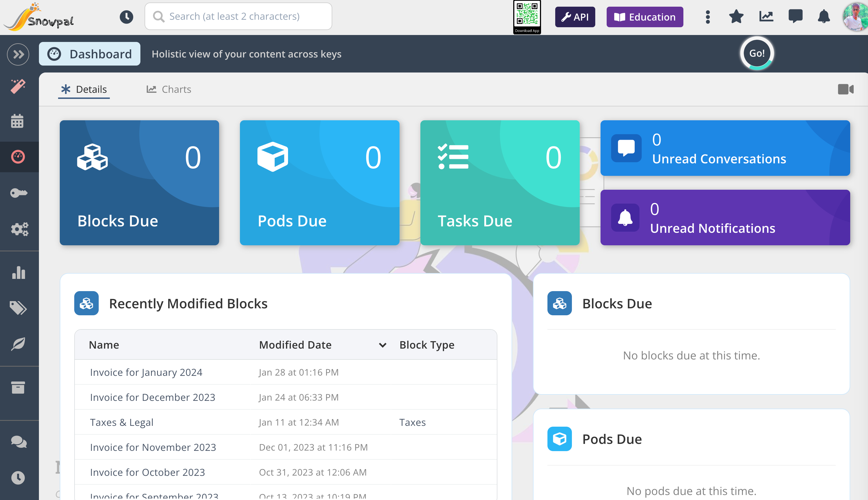Click the Pods Due panel cube icon
Screen dimensions: 868x500
(559, 439)
